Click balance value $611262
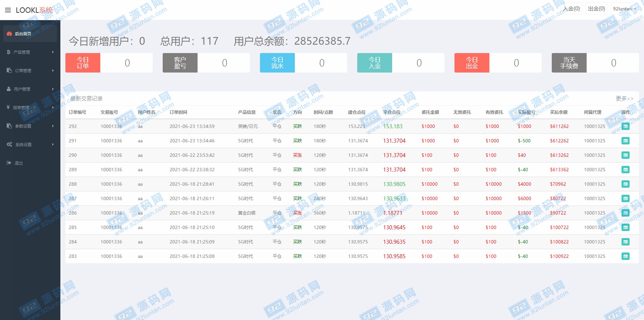The width and height of the screenshot is (644, 320). click(559, 126)
